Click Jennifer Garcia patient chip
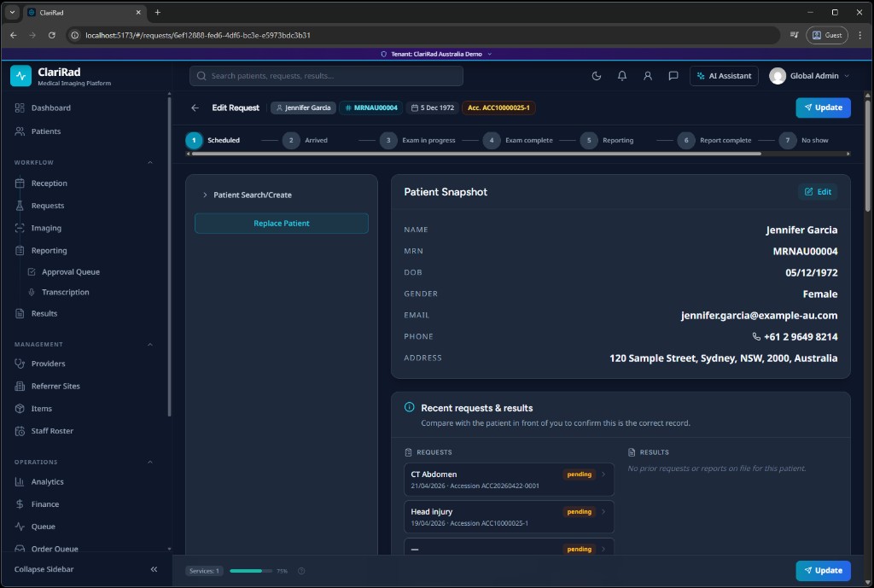This screenshot has height=588, width=874. point(303,108)
